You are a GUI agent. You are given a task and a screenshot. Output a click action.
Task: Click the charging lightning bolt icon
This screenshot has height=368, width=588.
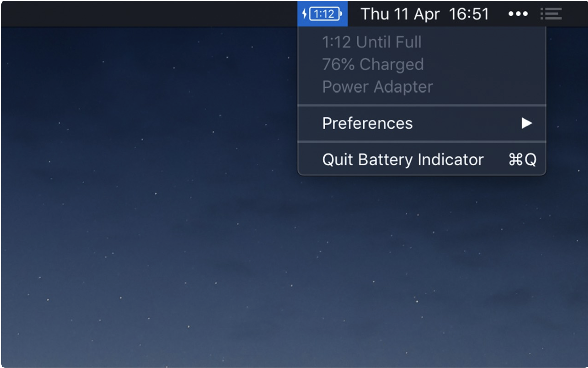tap(304, 14)
